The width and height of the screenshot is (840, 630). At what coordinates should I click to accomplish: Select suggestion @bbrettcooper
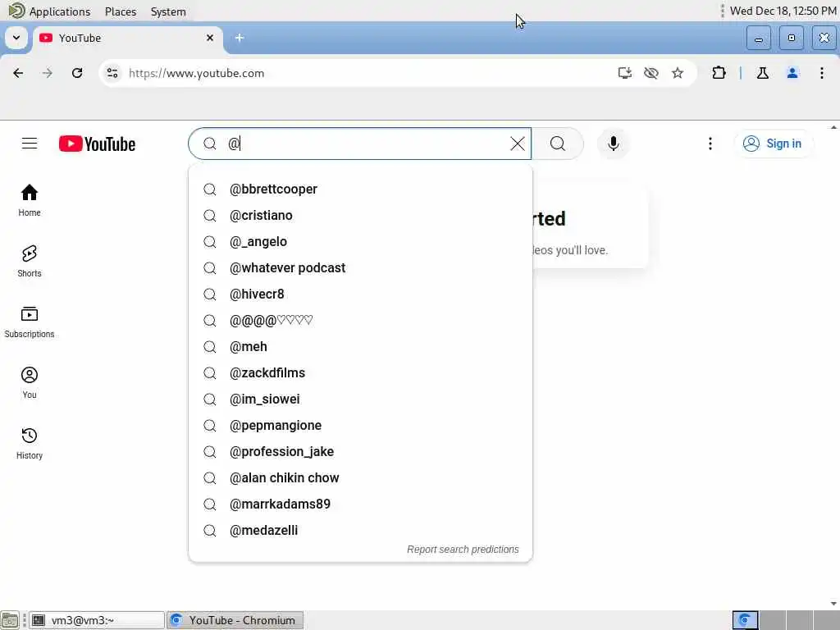[x=361, y=189]
